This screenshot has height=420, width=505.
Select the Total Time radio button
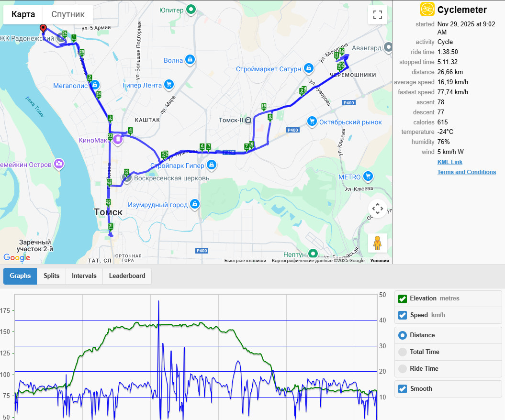pos(403,352)
